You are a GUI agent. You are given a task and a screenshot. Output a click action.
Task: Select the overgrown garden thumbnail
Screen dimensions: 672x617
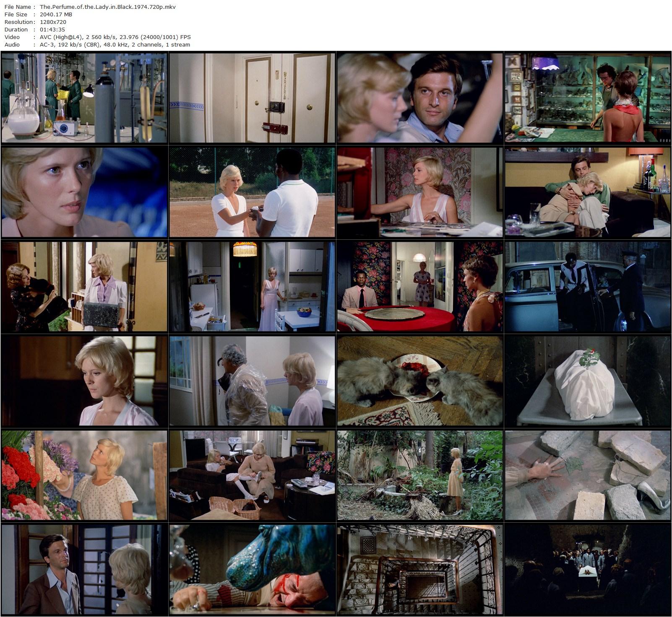coord(420,475)
